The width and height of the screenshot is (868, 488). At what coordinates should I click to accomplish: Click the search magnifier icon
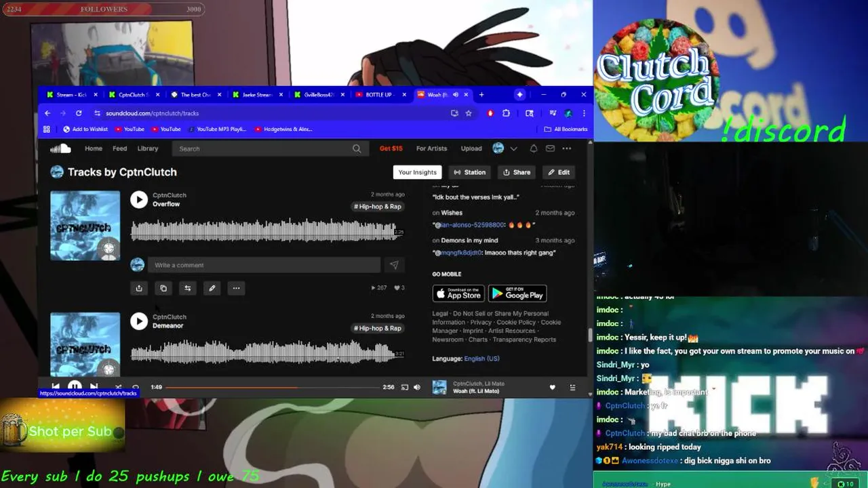357,148
